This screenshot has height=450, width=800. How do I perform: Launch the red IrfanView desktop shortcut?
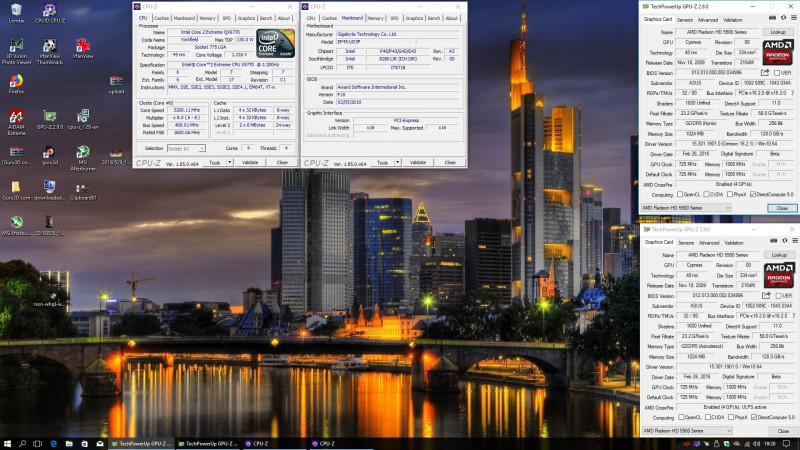pos(83,49)
